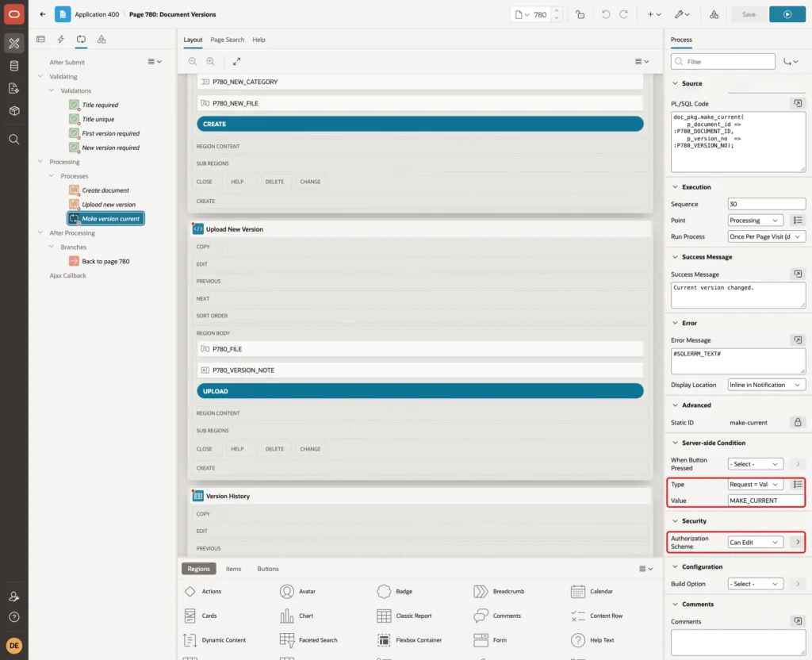This screenshot has height=660, width=812.
Task: Open the App Builder icon in sidebar
Action: point(14,44)
